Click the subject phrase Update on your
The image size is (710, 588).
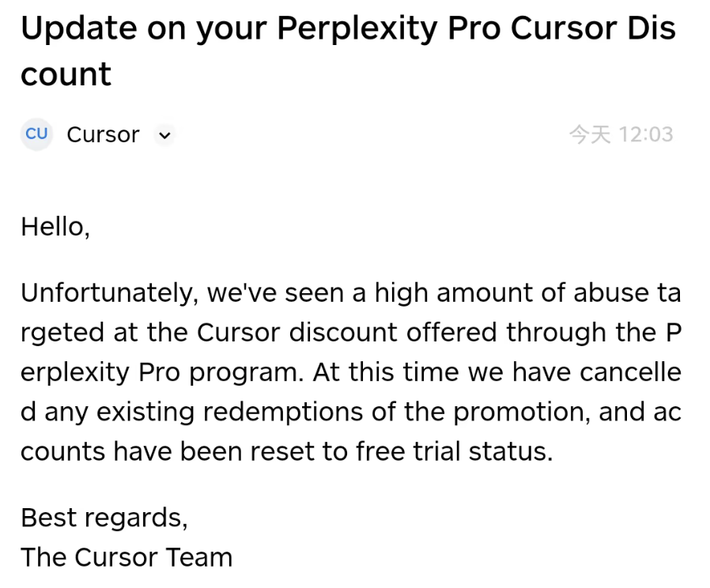(142, 28)
